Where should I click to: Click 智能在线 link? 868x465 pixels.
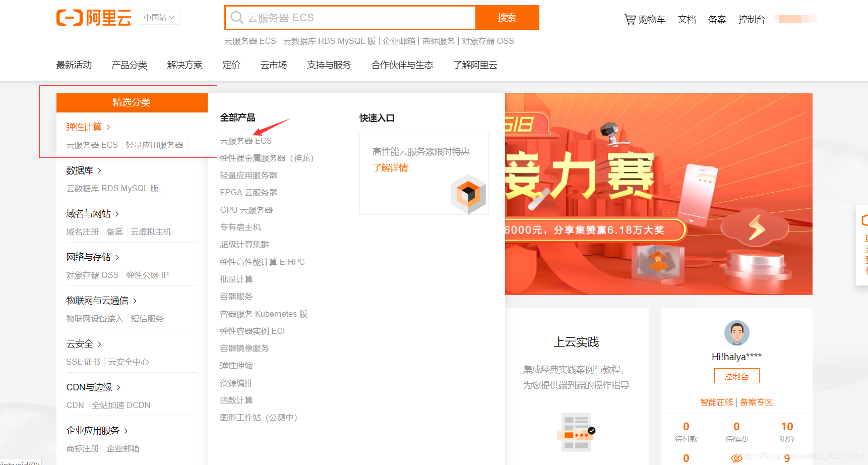(716, 402)
